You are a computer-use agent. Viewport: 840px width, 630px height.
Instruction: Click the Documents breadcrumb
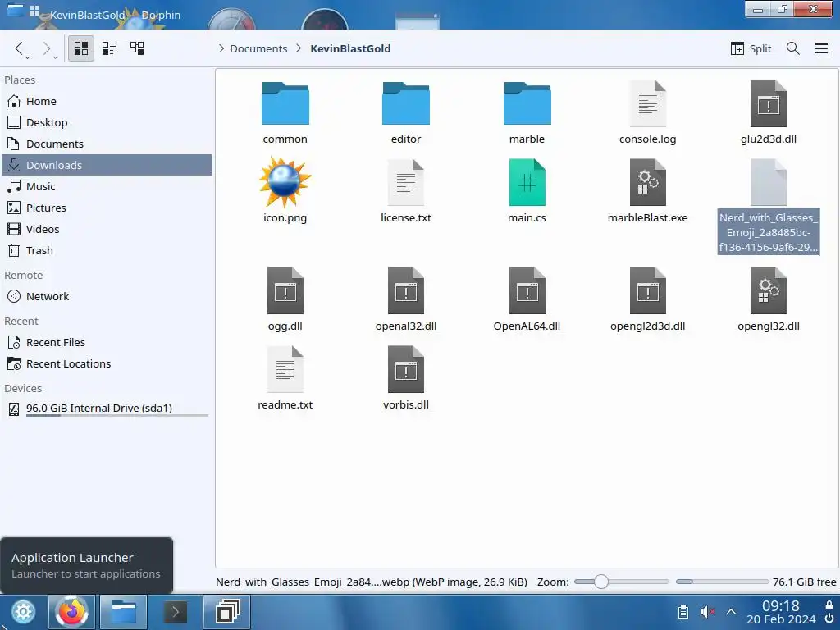click(x=258, y=48)
